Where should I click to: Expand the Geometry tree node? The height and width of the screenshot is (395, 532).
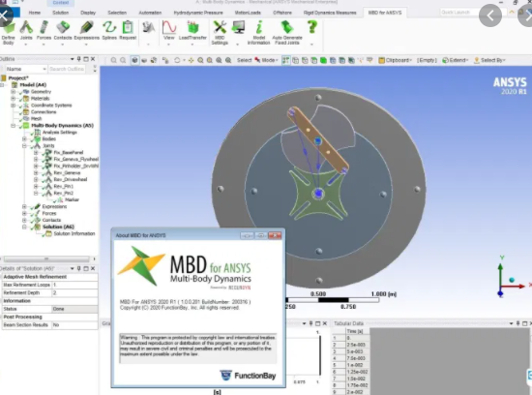point(13,92)
